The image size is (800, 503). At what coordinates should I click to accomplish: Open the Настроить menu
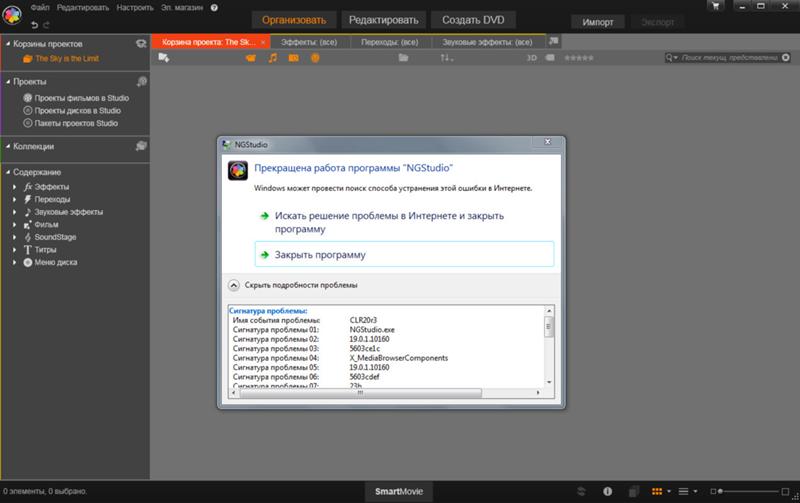tap(135, 8)
